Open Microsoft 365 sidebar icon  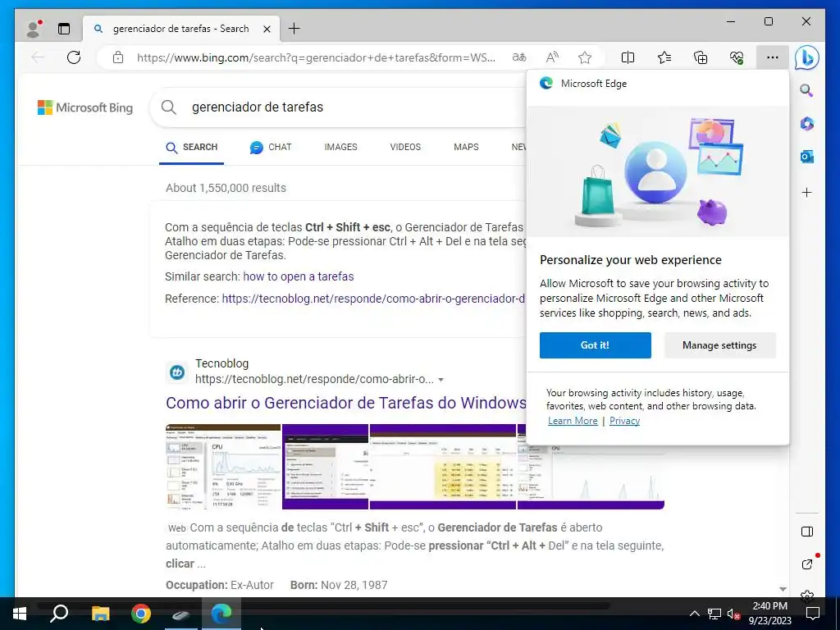[x=807, y=124]
